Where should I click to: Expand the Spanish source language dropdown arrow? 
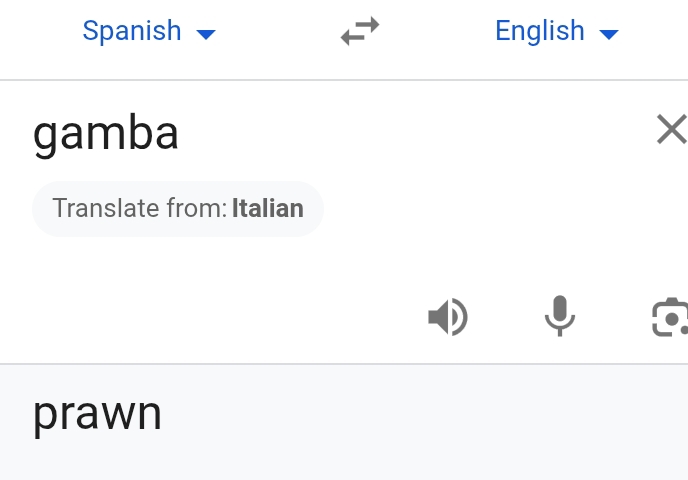pyautogui.click(x=206, y=34)
